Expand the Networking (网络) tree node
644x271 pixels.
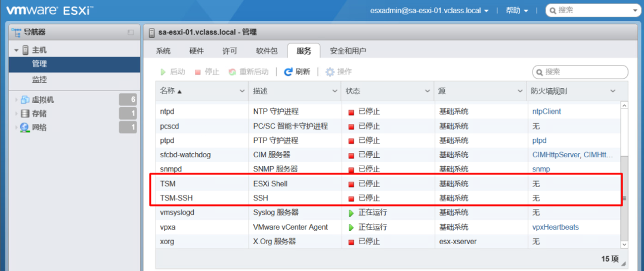(x=17, y=127)
